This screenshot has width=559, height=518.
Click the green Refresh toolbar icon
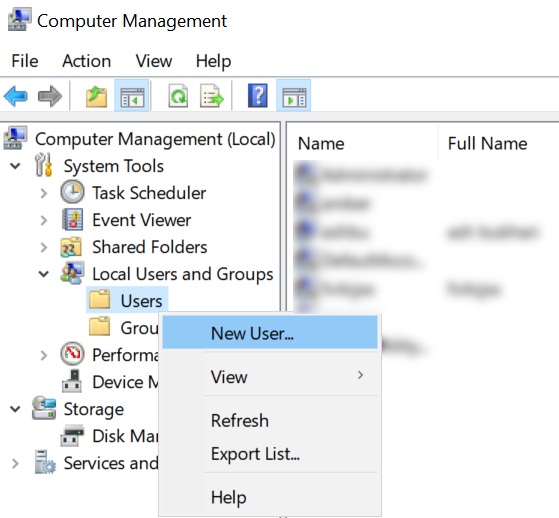coord(178,96)
